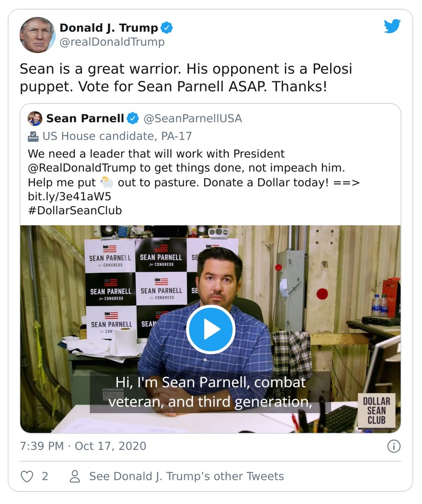The image size is (422, 504).
Task: Open See Donald J. Trump's other Tweets
Action: 186,477
